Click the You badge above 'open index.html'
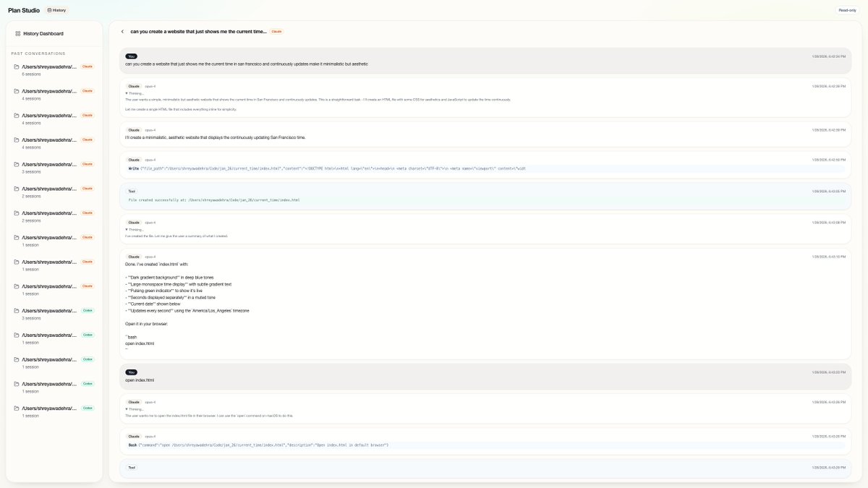The width and height of the screenshot is (868, 488). point(131,372)
